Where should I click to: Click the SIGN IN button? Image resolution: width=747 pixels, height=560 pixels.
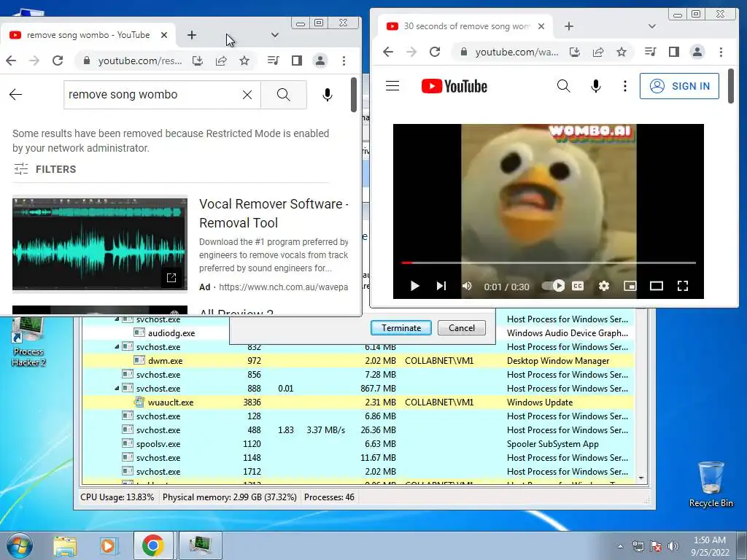tap(679, 86)
